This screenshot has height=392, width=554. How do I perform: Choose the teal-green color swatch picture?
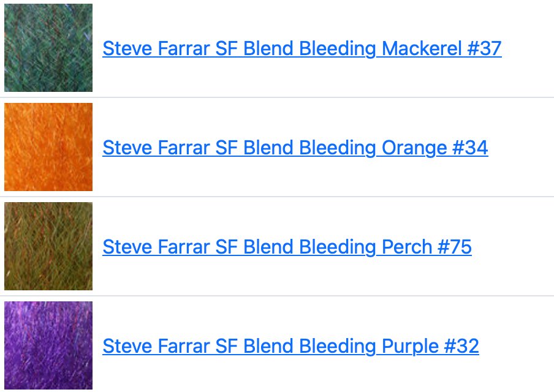[x=48, y=48]
